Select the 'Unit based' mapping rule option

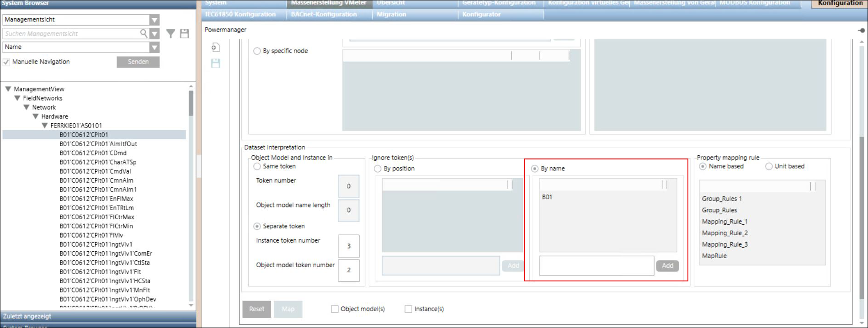(x=769, y=166)
